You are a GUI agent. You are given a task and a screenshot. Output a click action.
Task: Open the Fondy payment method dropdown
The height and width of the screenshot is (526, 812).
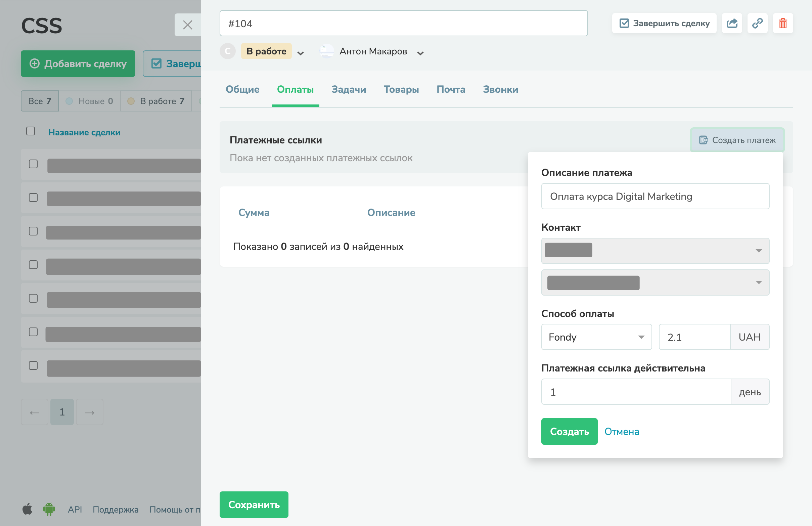click(596, 337)
